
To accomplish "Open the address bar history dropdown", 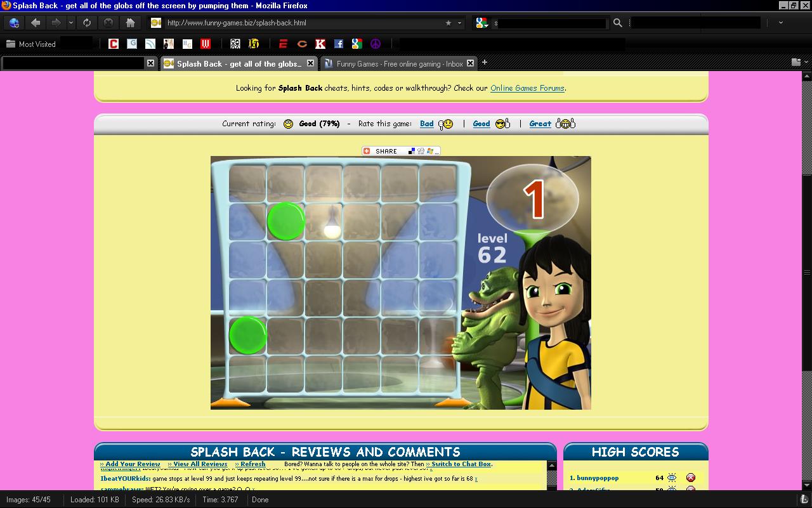I will pyautogui.click(x=460, y=23).
